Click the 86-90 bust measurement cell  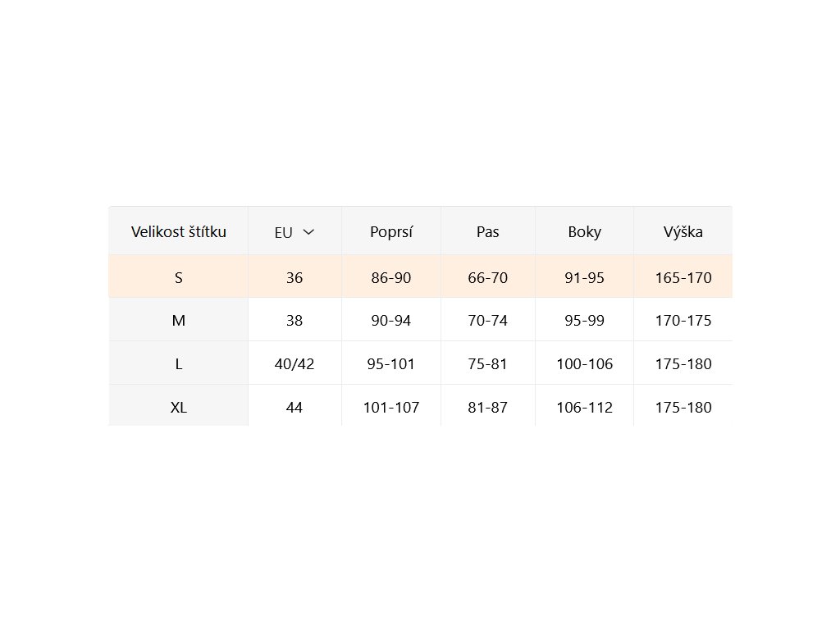pyautogui.click(x=391, y=277)
